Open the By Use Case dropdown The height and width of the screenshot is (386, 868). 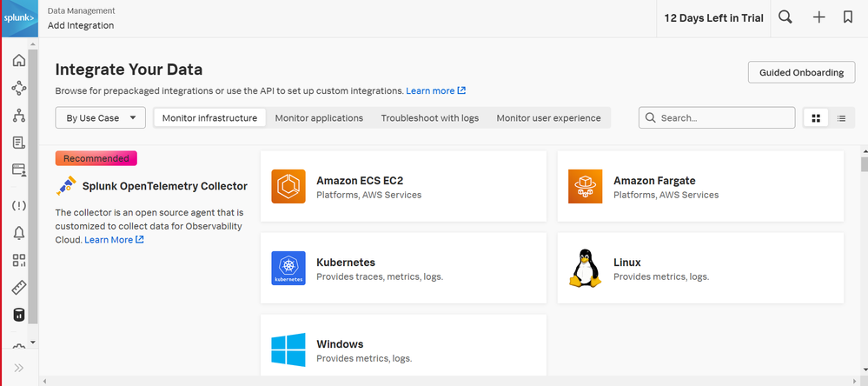[100, 117]
